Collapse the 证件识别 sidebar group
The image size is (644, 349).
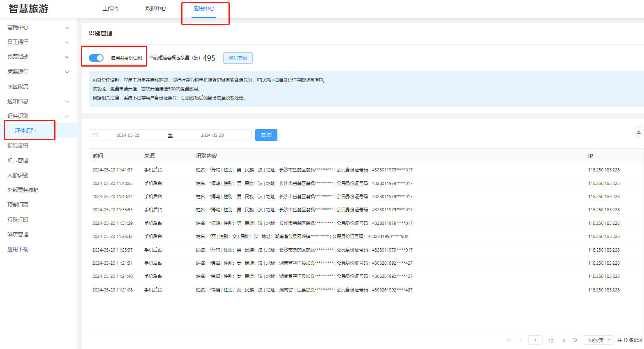tap(38, 116)
